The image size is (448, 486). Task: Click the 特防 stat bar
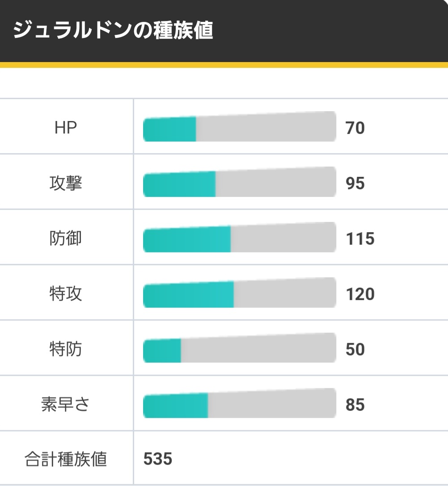coord(240,348)
